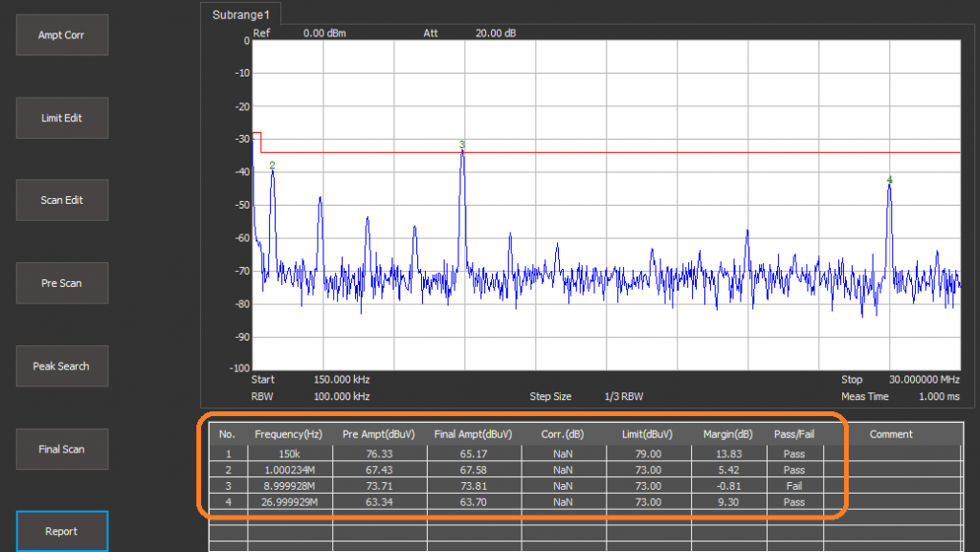Open the Limit Edit panel

tap(61, 118)
